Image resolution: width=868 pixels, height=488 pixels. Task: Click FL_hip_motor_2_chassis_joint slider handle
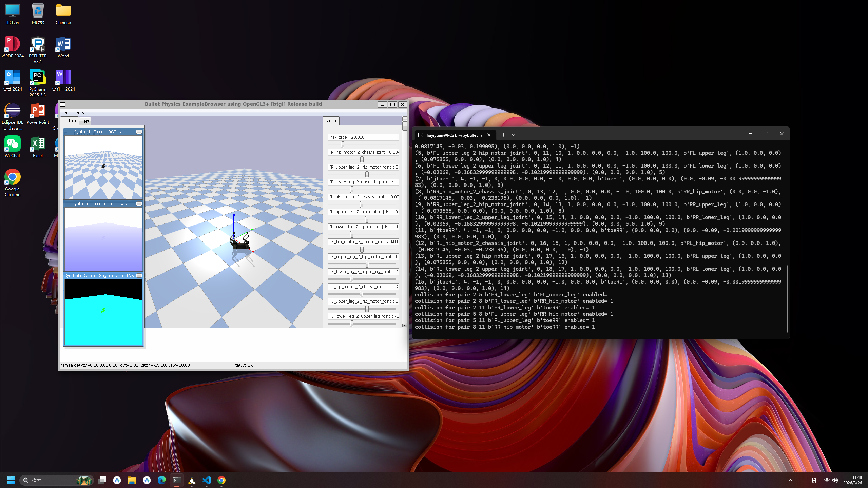(x=362, y=204)
